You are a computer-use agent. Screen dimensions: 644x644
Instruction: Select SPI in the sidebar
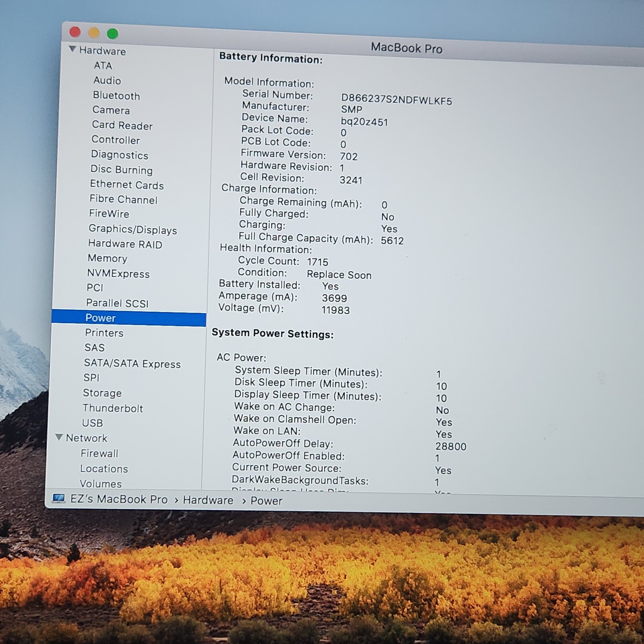[91, 378]
